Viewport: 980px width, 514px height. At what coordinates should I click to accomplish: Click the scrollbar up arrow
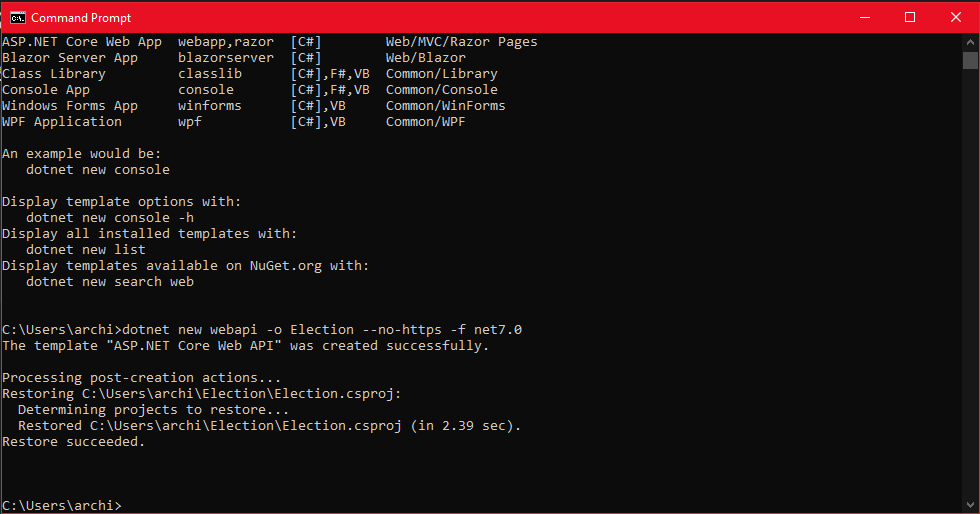click(970, 42)
